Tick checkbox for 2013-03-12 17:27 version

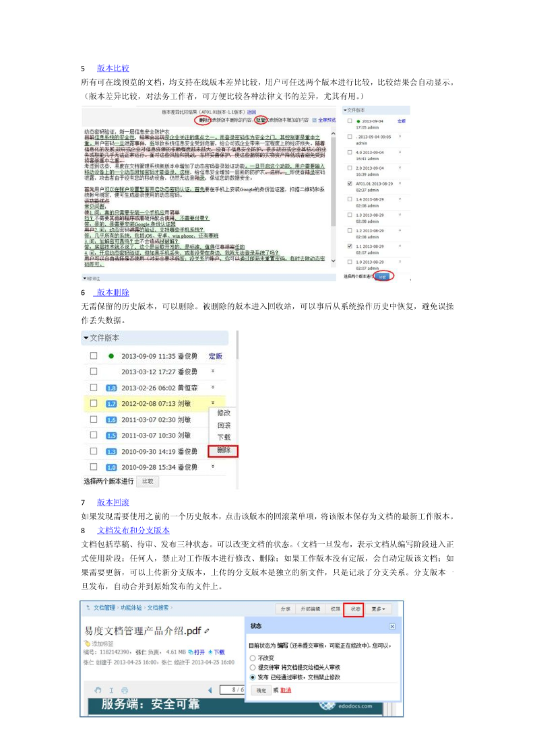[x=94, y=371]
